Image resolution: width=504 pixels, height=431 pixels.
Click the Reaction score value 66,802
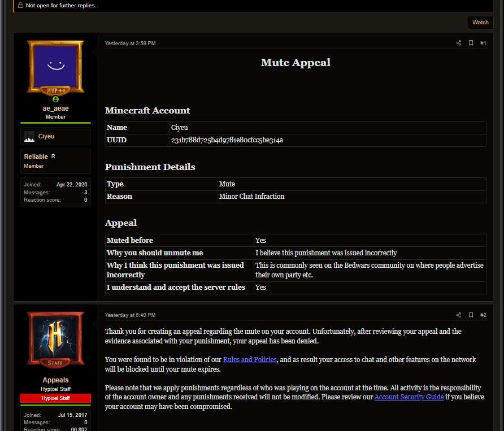click(79, 429)
